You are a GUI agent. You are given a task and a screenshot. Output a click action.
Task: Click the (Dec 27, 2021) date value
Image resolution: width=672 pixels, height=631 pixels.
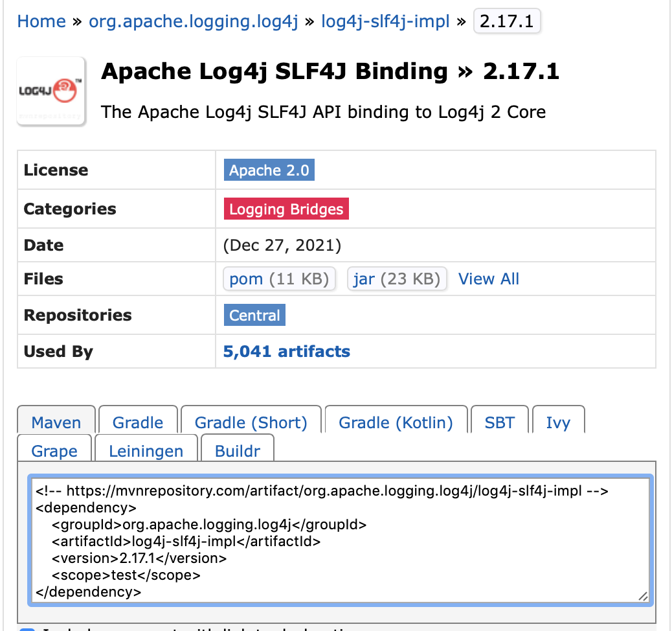[x=282, y=246]
